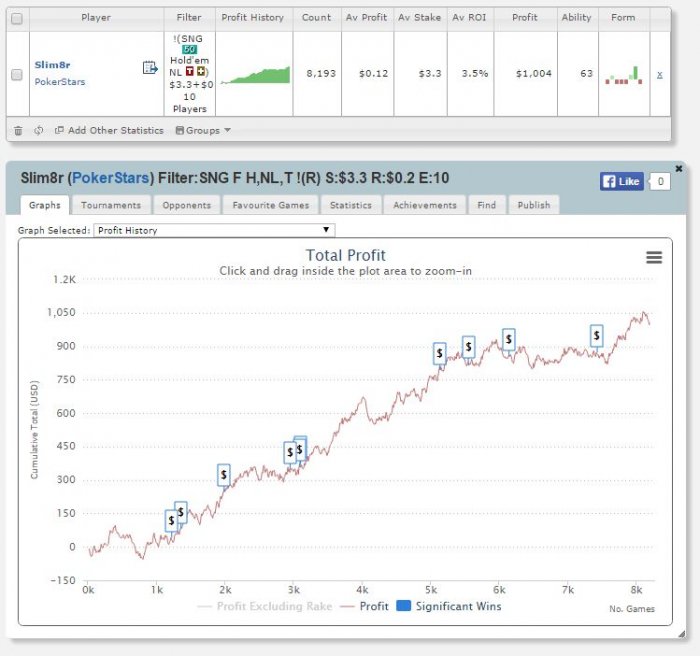
Task: Open the Favourite Games tab
Action: click(x=271, y=205)
